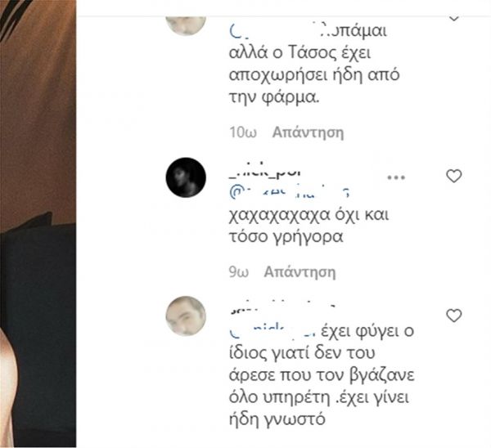The height and width of the screenshot is (448, 491).
Task: Click the post photo beside the comments
Action: click(38, 224)
